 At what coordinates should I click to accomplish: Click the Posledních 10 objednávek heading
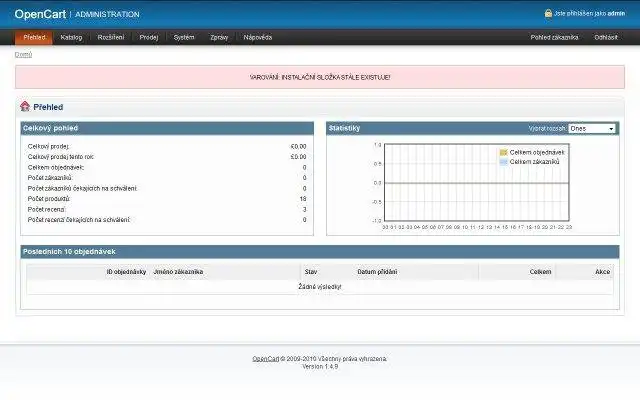pyautogui.click(x=69, y=252)
